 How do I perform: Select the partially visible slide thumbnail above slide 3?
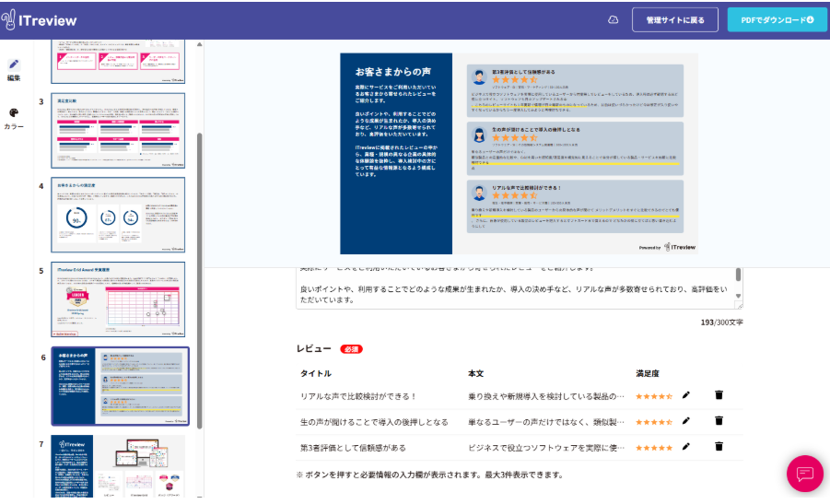(x=118, y=62)
